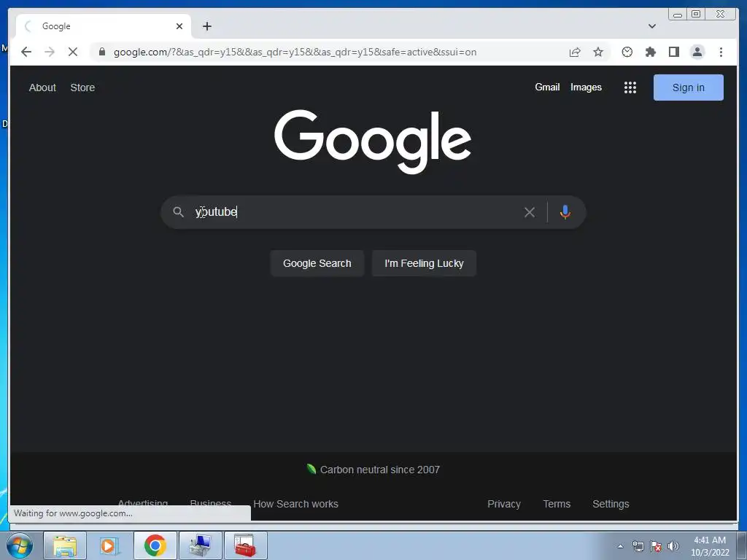Click the browser forward arrow
This screenshot has height=560, width=747.
coord(50,52)
